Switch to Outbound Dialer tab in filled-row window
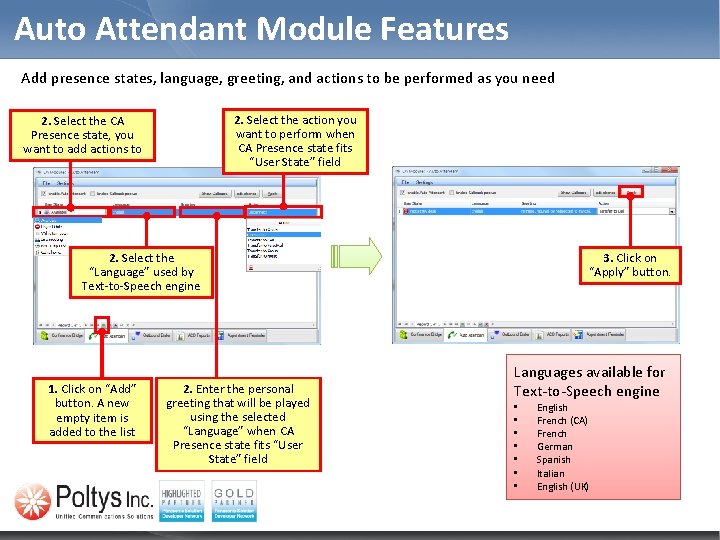 pyautogui.click(x=511, y=335)
